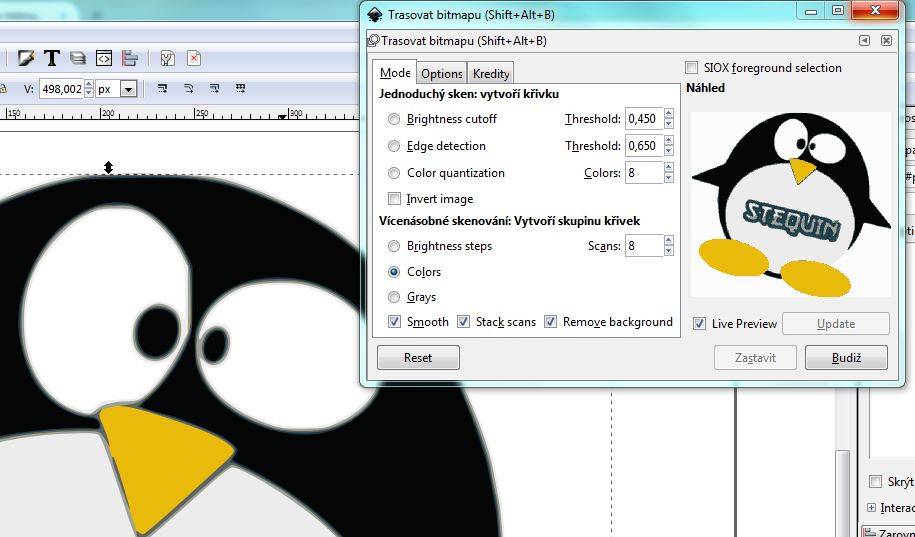Click the Brightness cutoff threshold field 0,450

(644, 118)
